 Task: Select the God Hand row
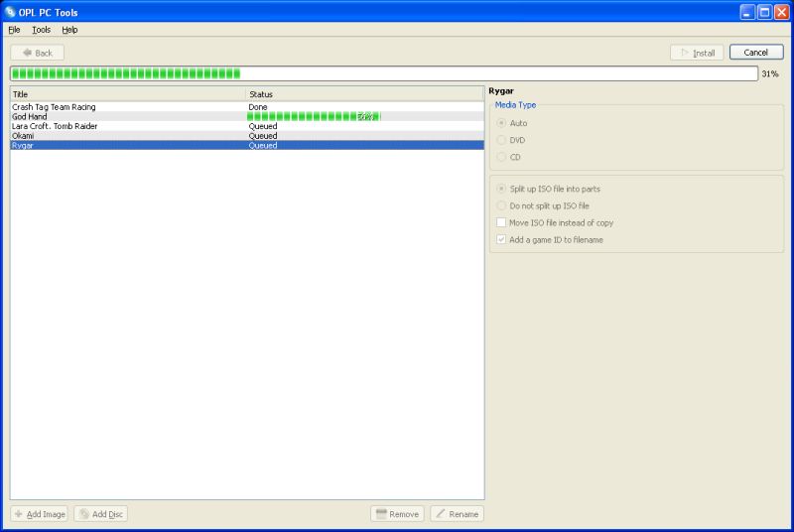click(x=247, y=116)
